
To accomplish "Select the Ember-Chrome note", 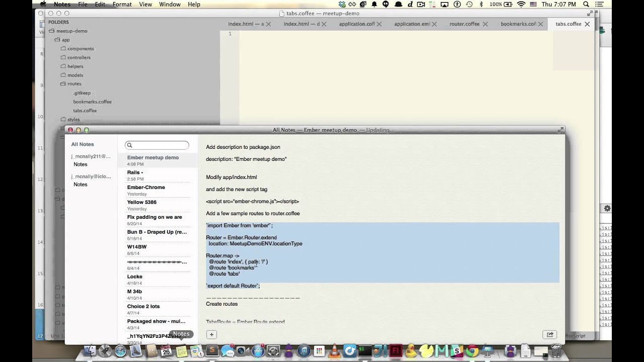I will coord(157,190).
